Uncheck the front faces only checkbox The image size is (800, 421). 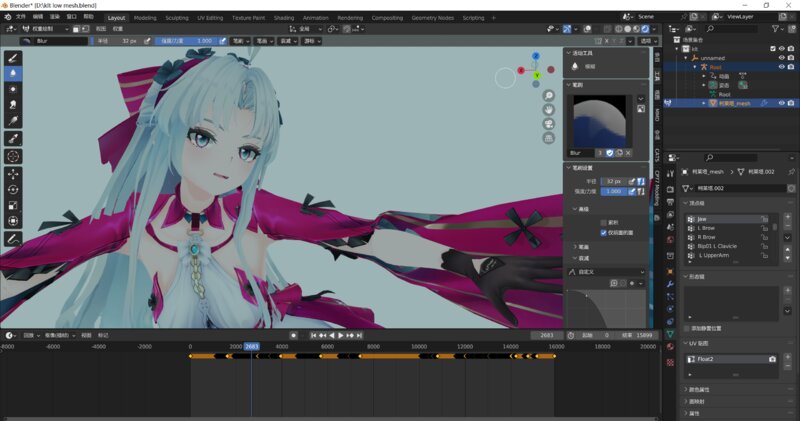604,233
